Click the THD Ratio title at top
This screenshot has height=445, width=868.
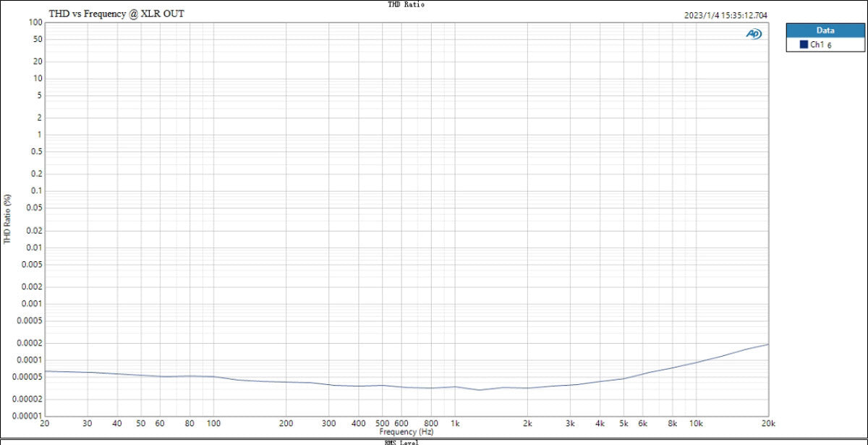click(x=406, y=4)
